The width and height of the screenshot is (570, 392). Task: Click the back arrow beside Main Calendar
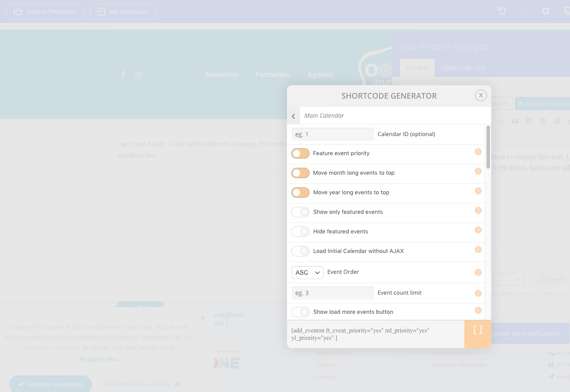coord(293,116)
